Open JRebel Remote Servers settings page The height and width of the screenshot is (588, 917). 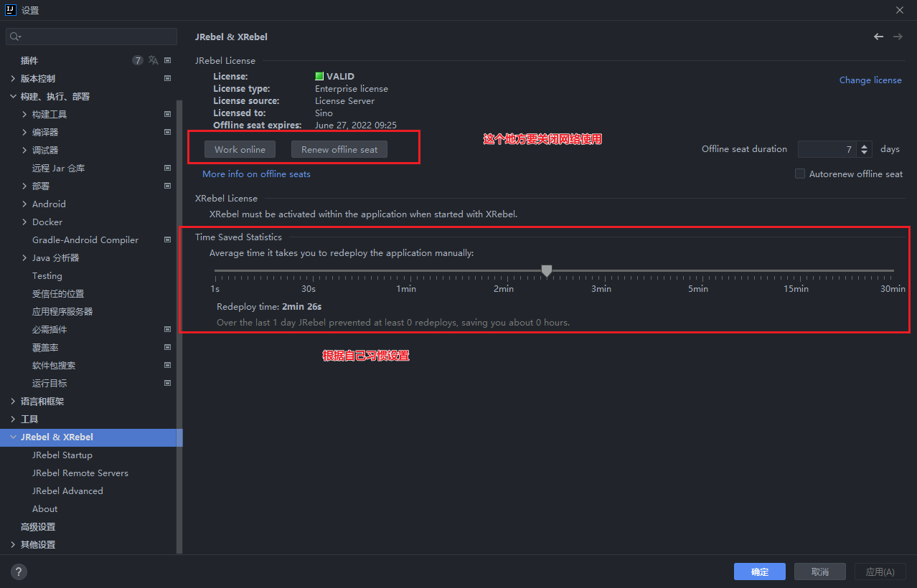[x=80, y=473]
